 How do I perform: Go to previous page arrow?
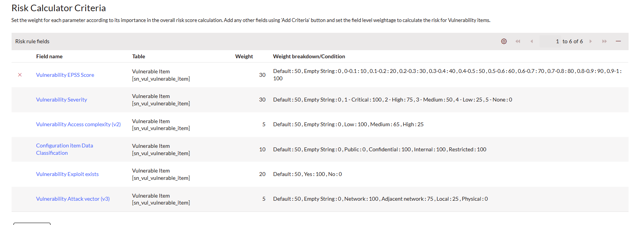532,41
